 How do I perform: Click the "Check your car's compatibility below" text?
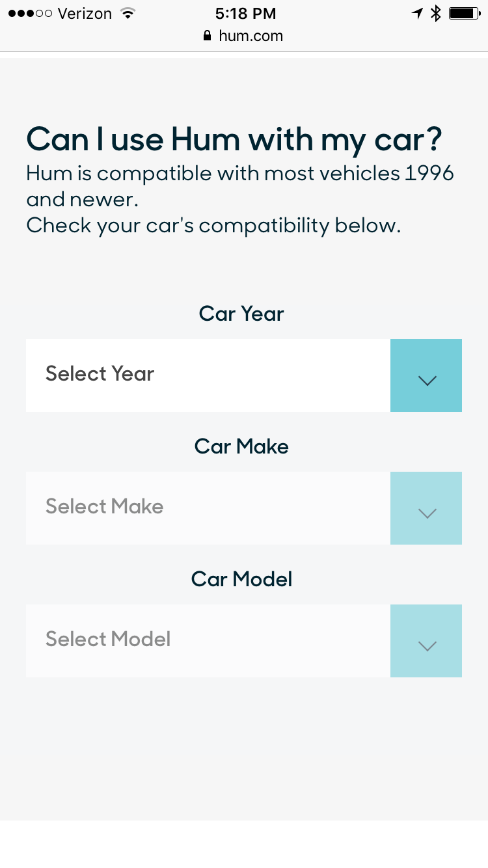[213, 226]
